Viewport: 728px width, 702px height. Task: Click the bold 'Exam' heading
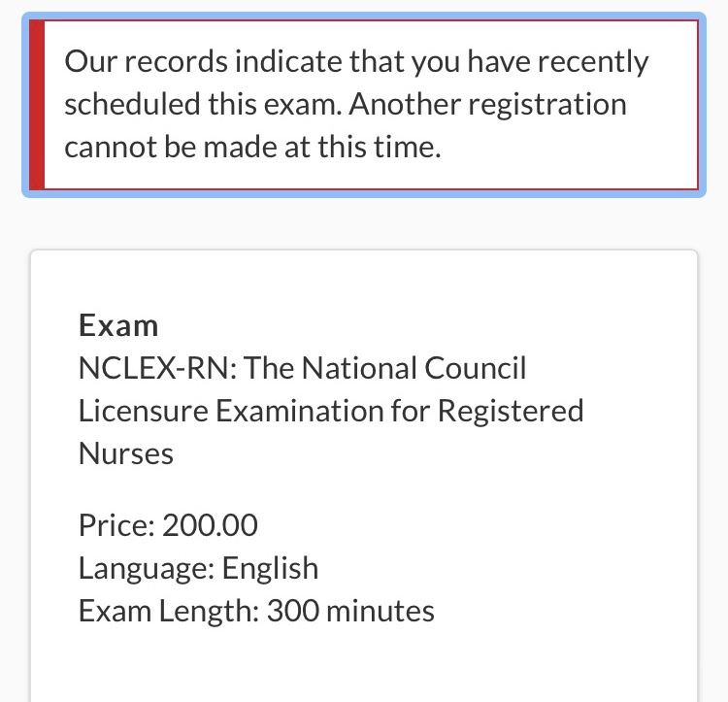coord(118,325)
